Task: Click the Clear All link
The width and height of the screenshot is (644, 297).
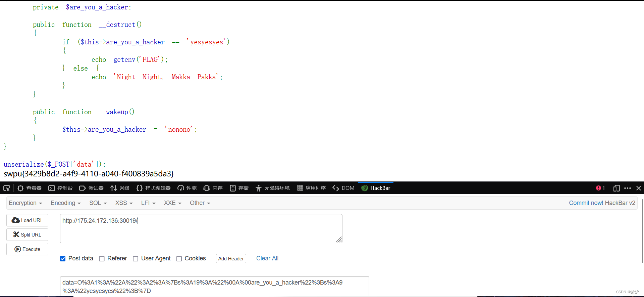Action: 267,258
